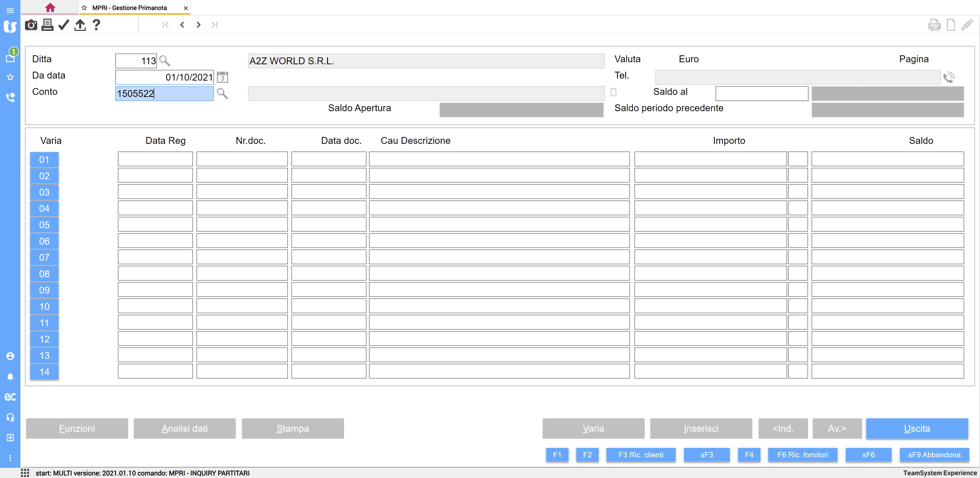The width and height of the screenshot is (980, 478).
Task: Search Ditta with magnifier icon
Action: (x=165, y=61)
